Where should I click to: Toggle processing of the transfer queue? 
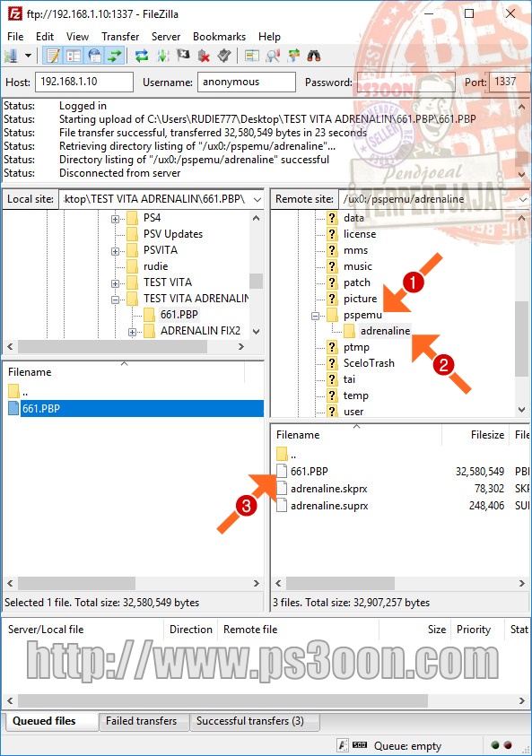click(162, 56)
